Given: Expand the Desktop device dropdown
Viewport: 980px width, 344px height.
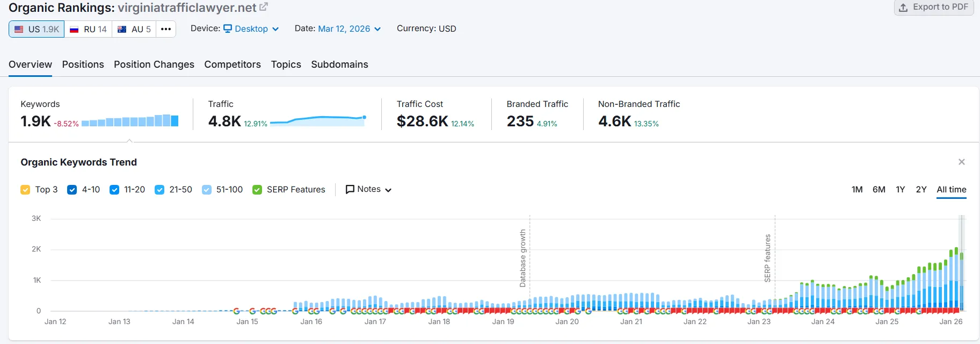Looking at the screenshot, I should point(251,29).
